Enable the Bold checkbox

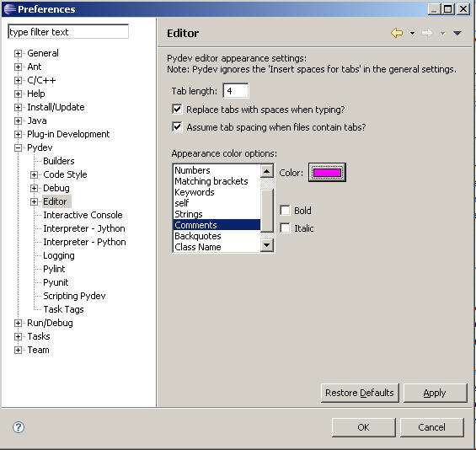tap(285, 210)
